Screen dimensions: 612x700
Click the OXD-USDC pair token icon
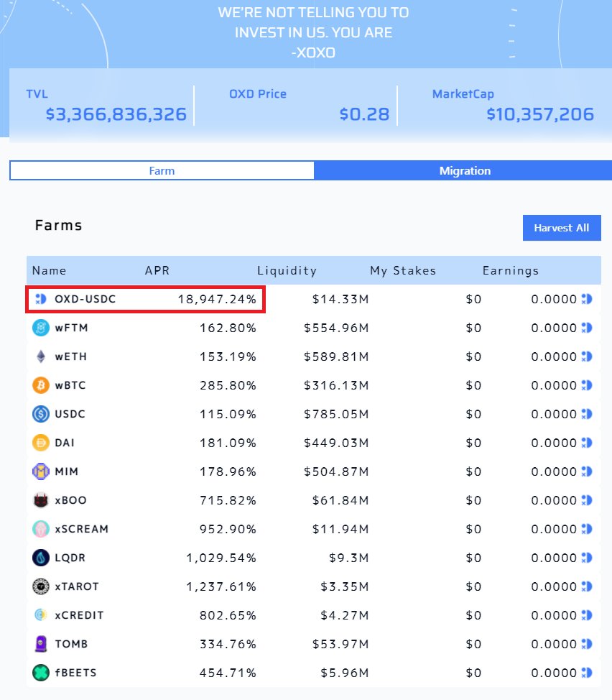coord(41,299)
